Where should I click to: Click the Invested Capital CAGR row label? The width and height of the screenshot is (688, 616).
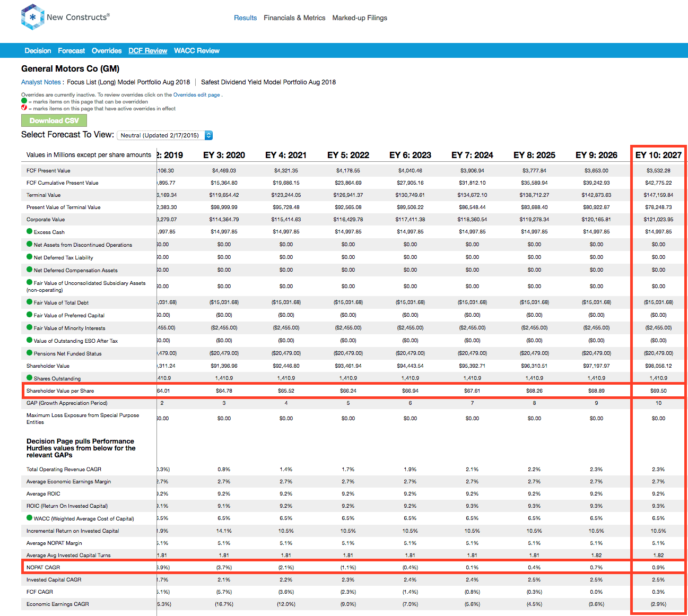[54, 580]
